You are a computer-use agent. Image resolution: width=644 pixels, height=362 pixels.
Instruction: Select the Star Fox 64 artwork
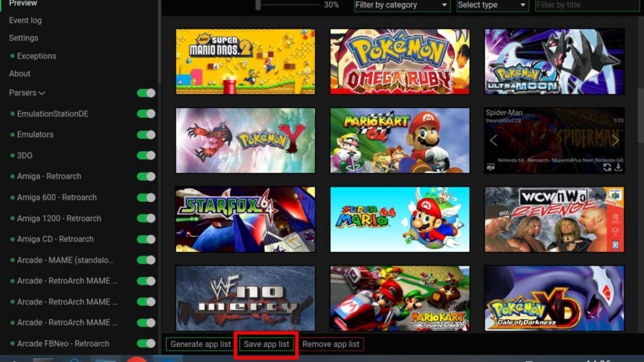[x=246, y=219]
